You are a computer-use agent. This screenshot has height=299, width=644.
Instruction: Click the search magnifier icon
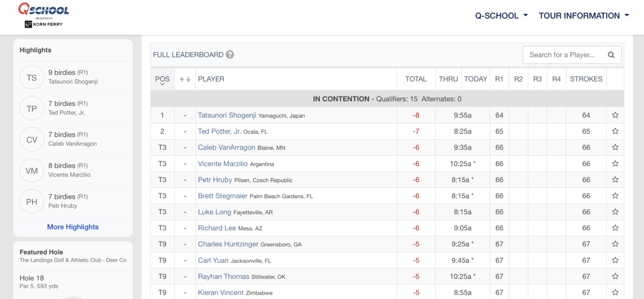611,55
